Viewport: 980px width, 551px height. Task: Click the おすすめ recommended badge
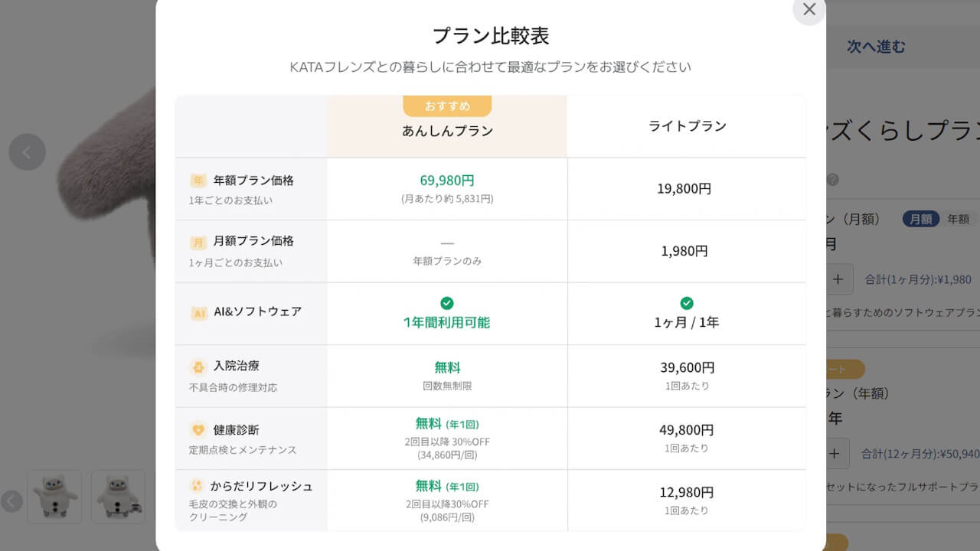447,106
